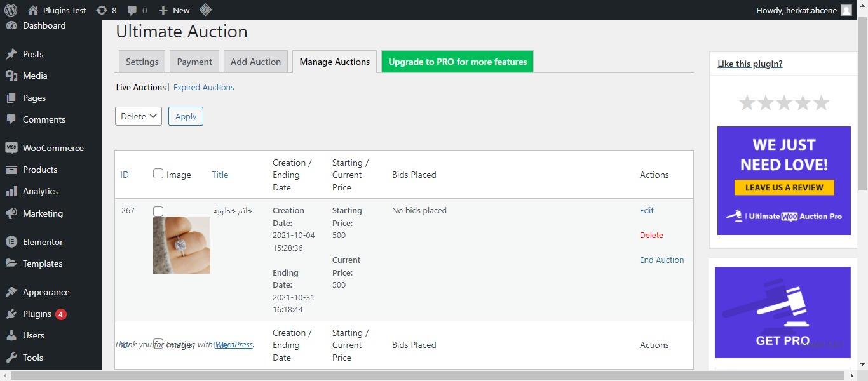
Task: Click End Auction for item 267
Action: [x=661, y=260]
